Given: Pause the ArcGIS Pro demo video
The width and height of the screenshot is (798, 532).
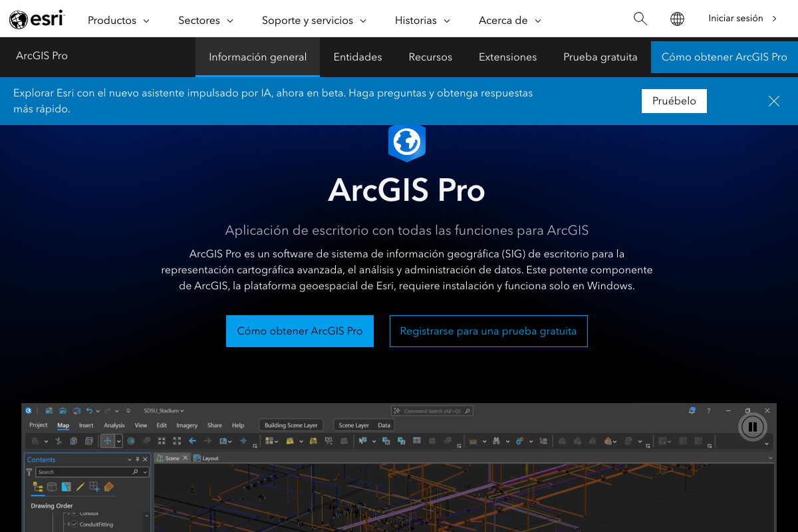Looking at the screenshot, I should [x=753, y=427].
